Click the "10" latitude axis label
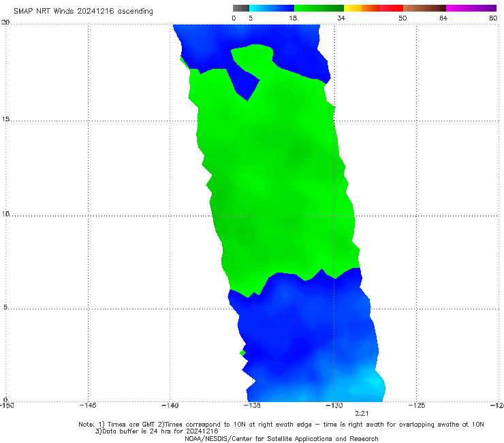504x443 pixels. [x=5, y=214]
